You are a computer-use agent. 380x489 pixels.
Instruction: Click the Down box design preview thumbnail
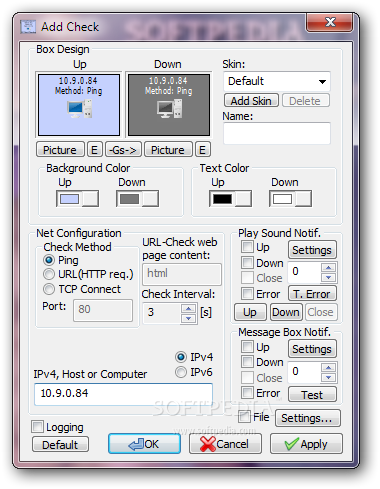169,105
